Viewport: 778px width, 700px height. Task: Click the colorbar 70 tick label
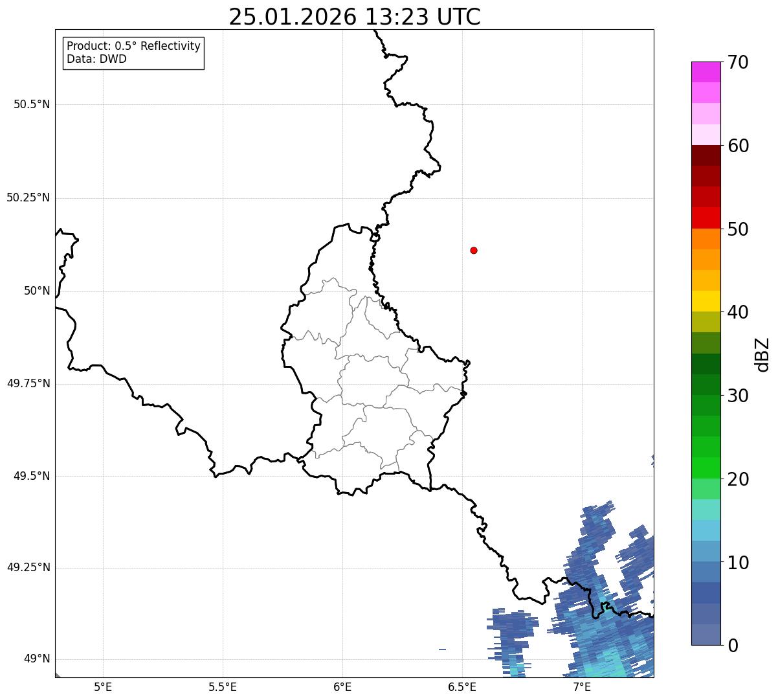(738, 62)
